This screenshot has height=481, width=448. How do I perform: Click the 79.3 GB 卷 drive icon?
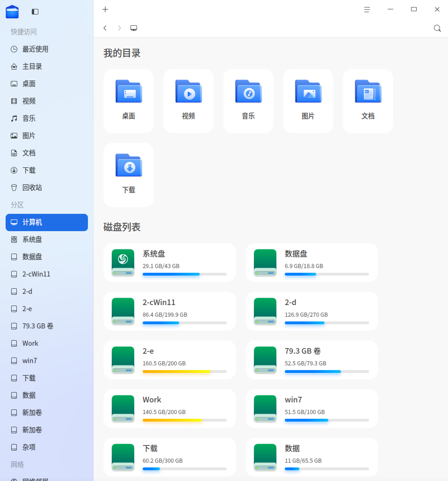tap(265, 360)
